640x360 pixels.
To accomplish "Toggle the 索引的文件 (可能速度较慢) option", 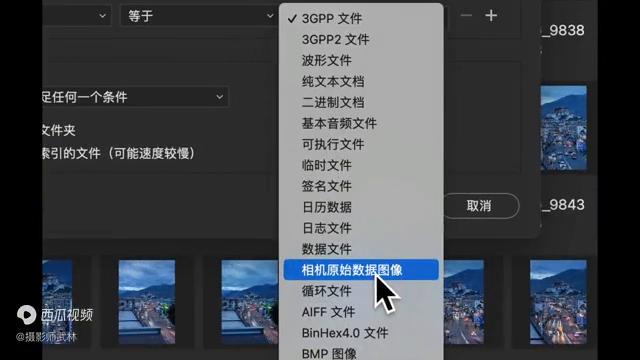I will (118, 153).
